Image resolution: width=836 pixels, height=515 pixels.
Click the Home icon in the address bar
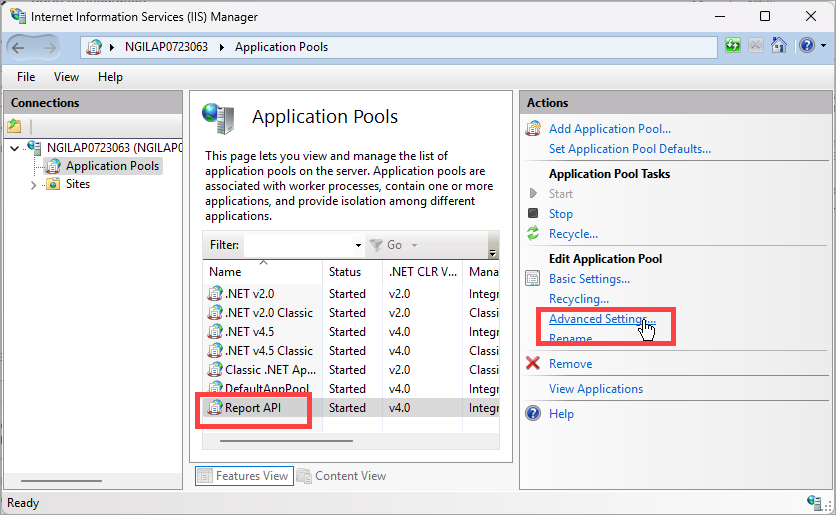[x=779, y=46]
